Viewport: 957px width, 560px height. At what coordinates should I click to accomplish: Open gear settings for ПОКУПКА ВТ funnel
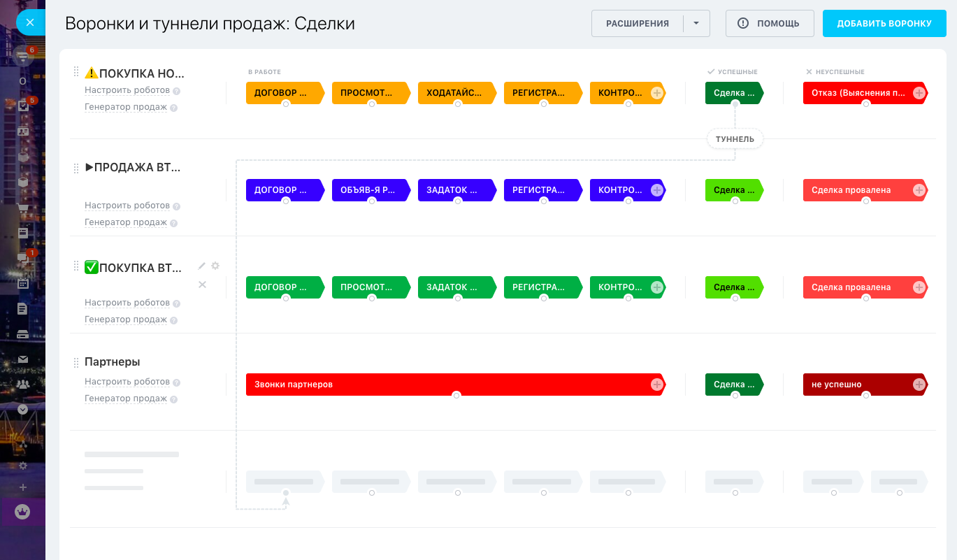click(215, 266)
